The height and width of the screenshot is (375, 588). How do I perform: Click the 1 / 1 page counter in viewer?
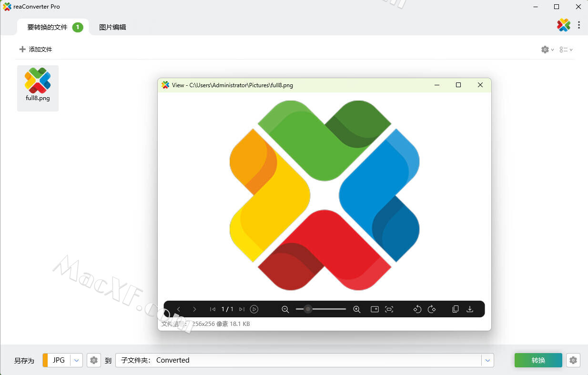(227, 309)
